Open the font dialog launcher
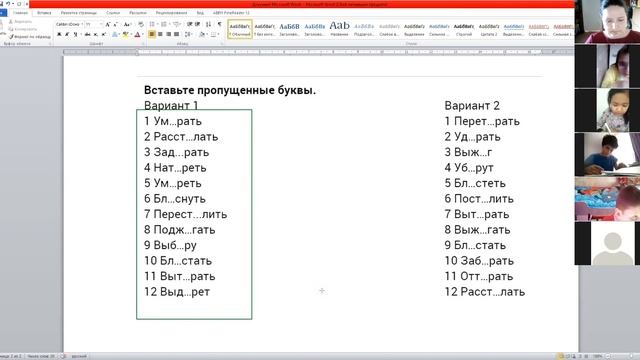The height and width of the screenshot is (360, 640). coord(143,43)
